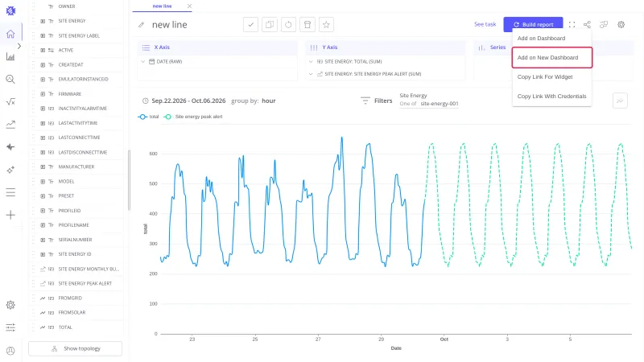This screenshot has height=362, width=644.
Task: Click Show topology button
Action: [75, 348]
